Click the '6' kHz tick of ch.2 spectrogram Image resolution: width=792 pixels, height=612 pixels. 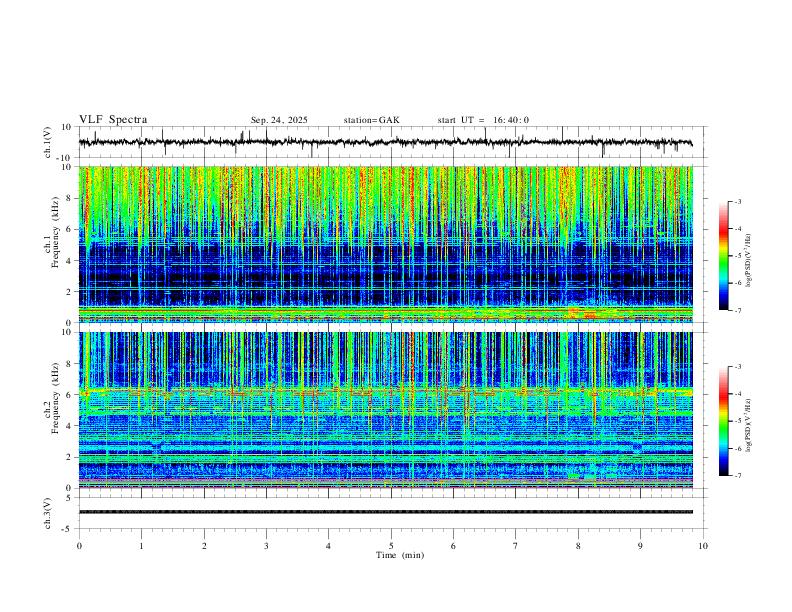[x=70, y=395]
